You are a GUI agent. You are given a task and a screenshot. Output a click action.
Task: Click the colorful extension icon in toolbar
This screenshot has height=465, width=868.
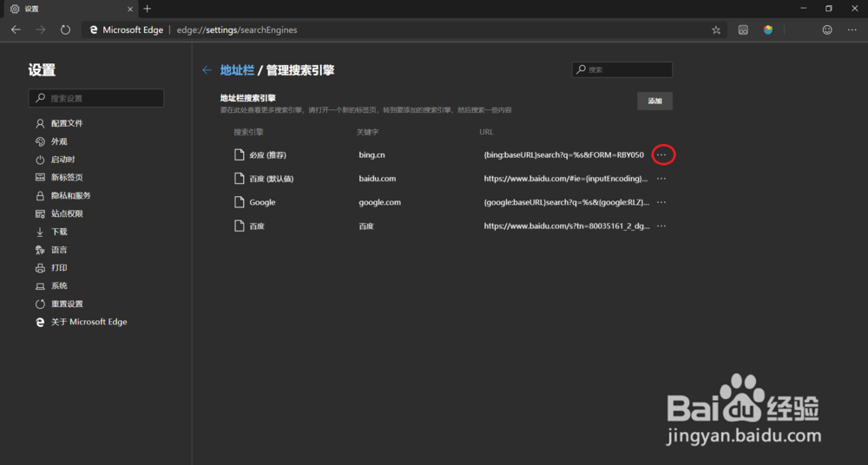point(768,29)
